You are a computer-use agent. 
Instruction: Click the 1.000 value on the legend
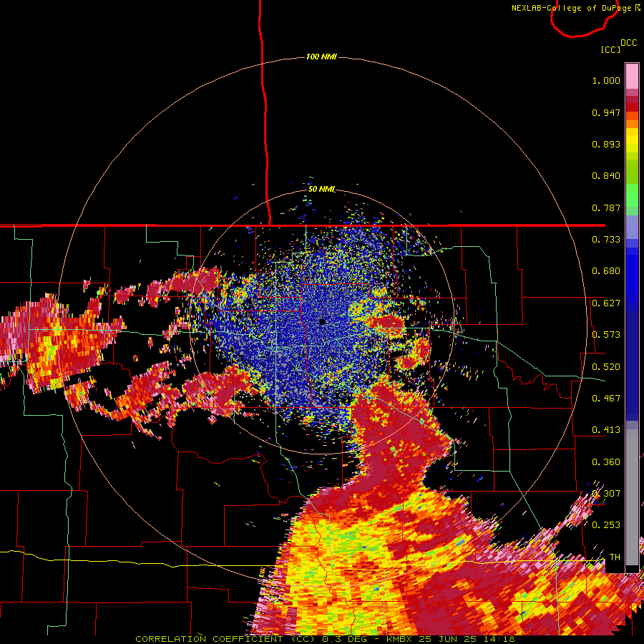(606, 80)
